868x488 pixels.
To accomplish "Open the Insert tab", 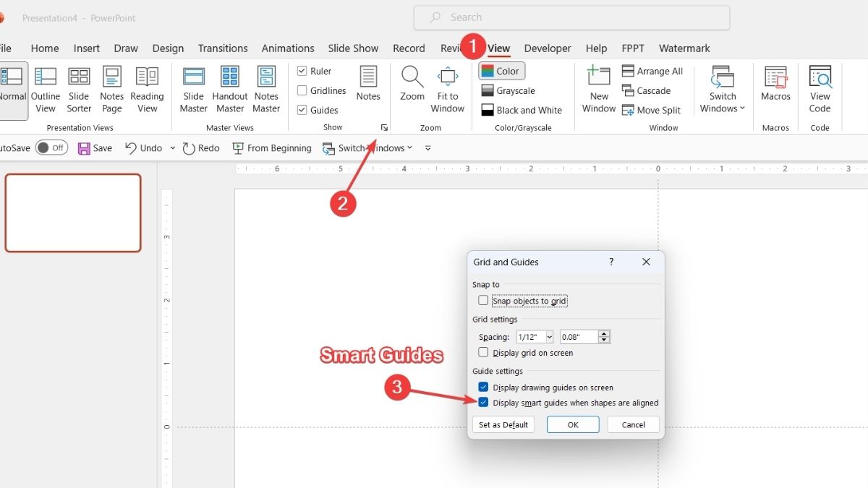I will click(x=87, y=48).
